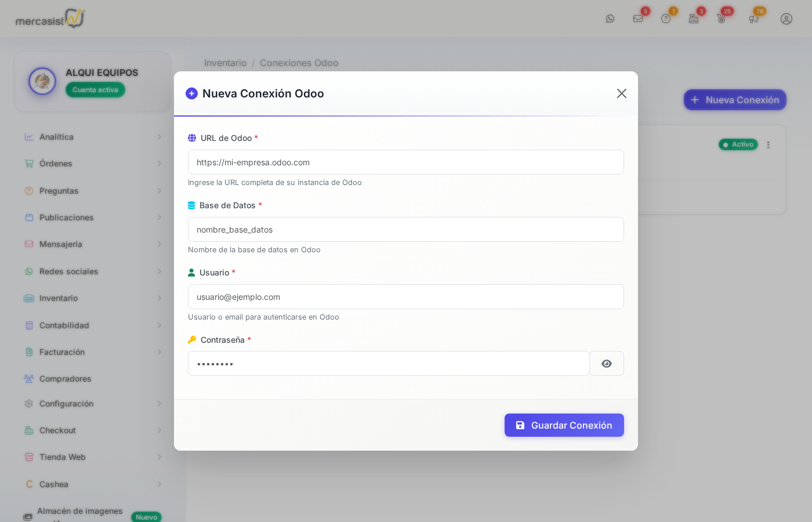The width and height of the screenshot is (812, 522).
Task: Expand the Órdenes sidebar section
Action: coord(159,164)
